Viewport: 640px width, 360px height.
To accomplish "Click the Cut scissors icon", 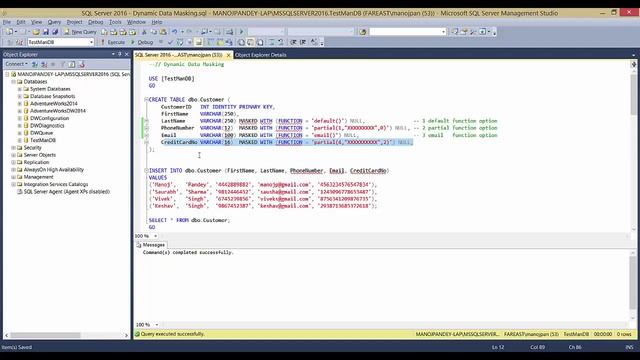I will (x=144, y=31).
